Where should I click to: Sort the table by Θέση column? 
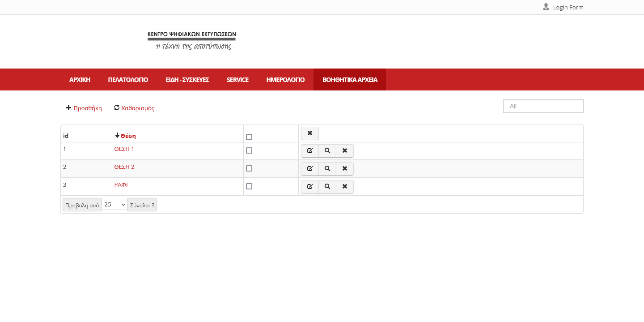pos(128,136)
